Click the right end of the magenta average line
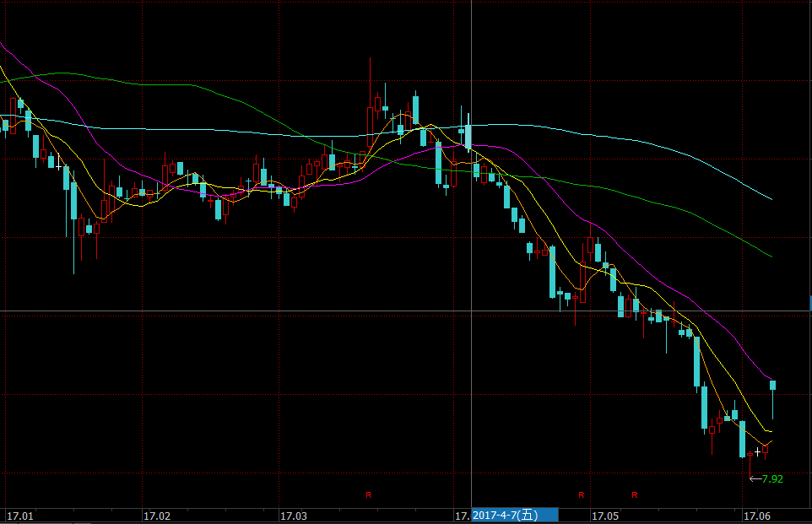812x524 pixels. point(771,377)
